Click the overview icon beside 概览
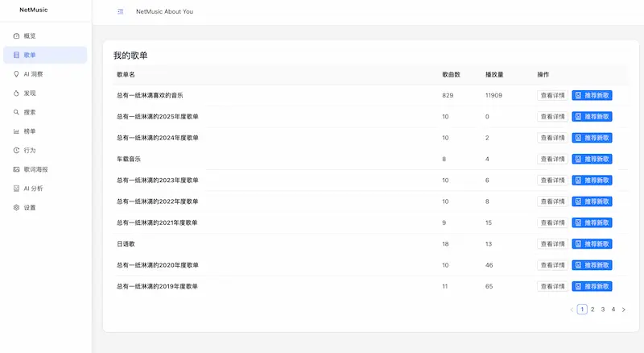 [17, 36]
